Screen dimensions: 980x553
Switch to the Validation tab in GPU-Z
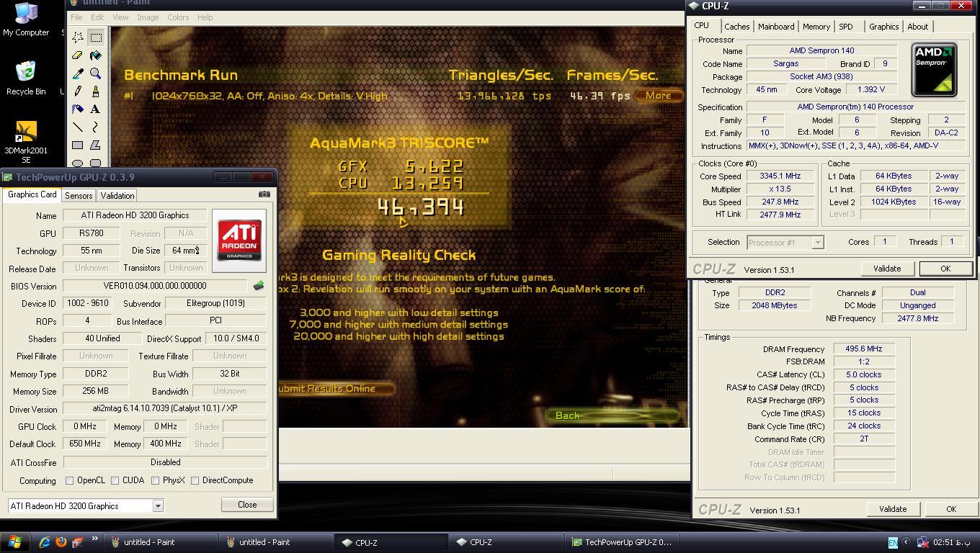pyautogui.click(x=117, y=196)
